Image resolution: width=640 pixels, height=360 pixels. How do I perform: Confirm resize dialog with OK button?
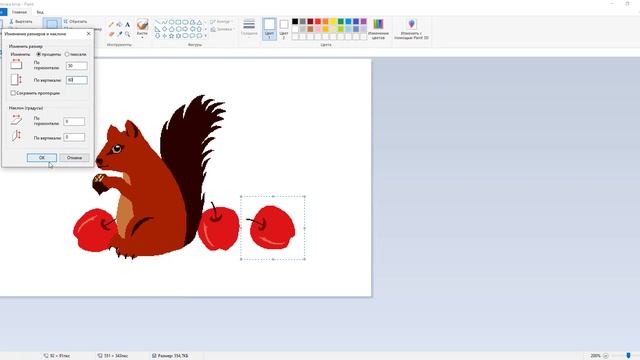point(42,158)
